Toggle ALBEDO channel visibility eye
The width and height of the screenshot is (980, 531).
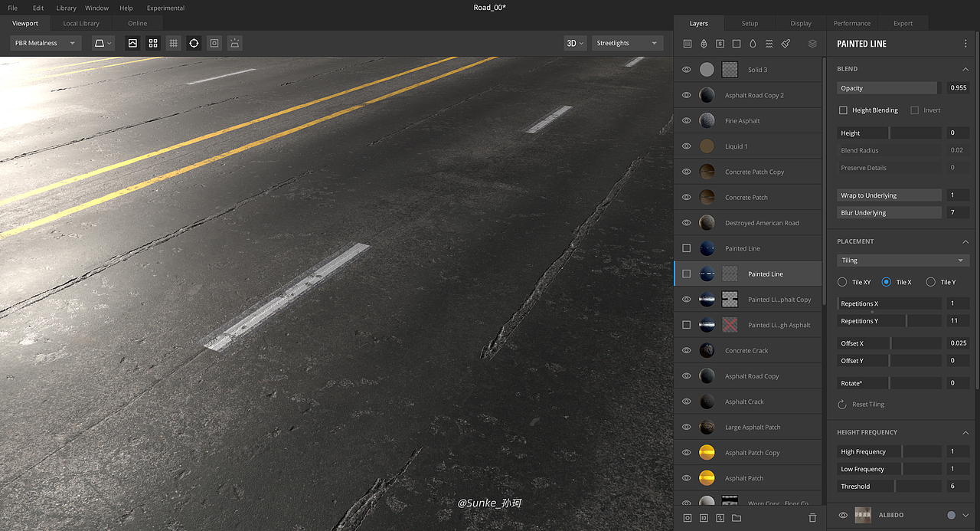pos(843,515)
